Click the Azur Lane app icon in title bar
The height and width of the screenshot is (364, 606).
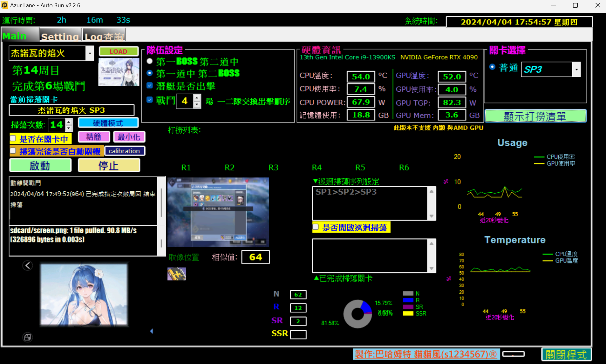pos(4,5)
